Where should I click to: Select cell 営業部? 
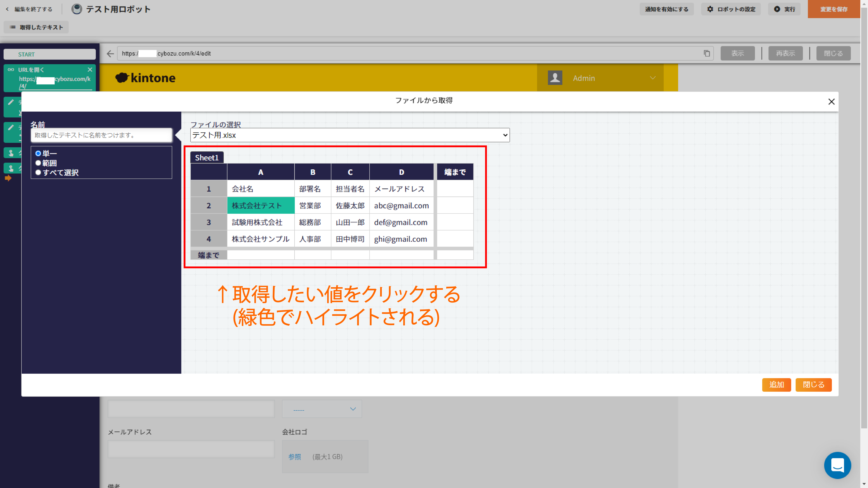pos(313,205)
